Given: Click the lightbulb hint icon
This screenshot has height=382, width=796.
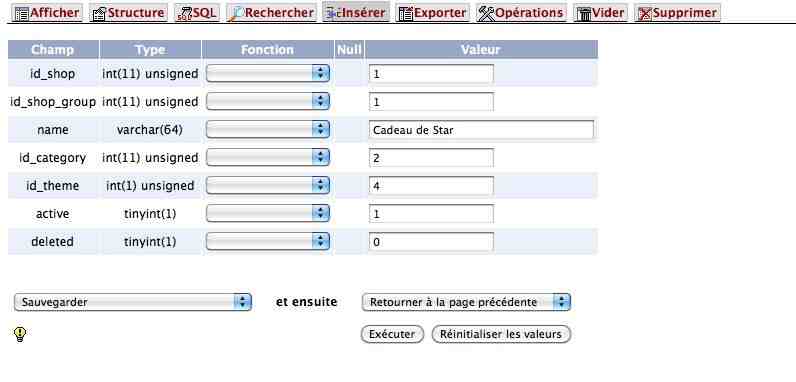Looking at the screenshot, I should (19, 334).
